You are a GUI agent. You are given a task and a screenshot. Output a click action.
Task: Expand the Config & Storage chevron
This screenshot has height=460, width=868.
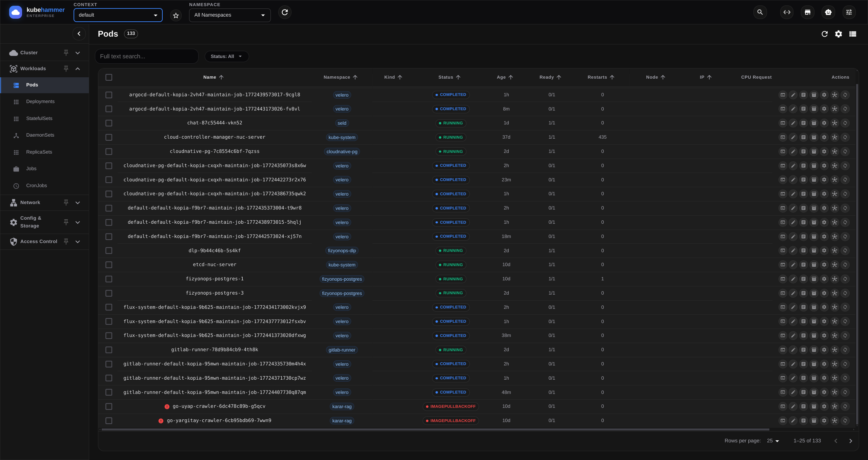78,222
